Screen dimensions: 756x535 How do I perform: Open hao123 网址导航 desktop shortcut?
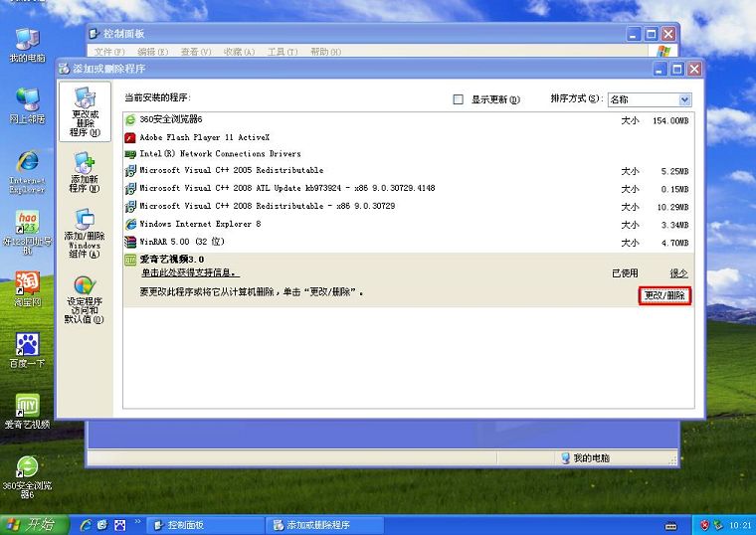coord(27,233)
